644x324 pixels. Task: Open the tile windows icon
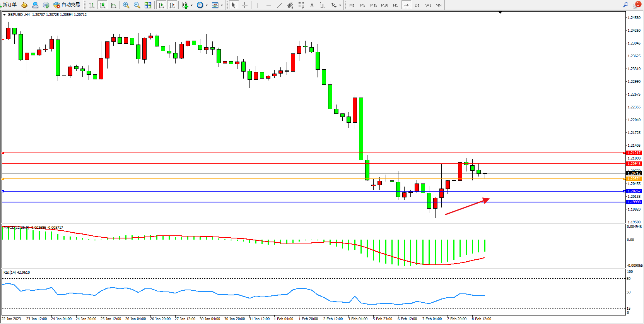click(148, 5)
